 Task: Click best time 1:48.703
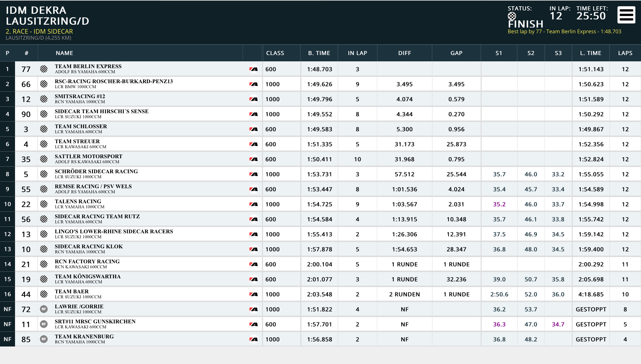tap(320, 69)
